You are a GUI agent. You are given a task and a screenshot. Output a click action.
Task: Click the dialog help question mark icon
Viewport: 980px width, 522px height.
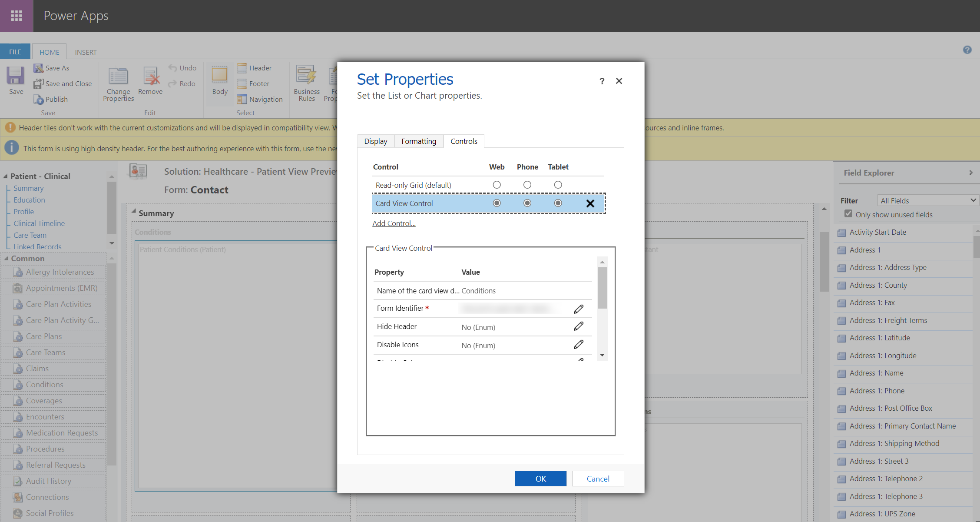pos(602,81)
